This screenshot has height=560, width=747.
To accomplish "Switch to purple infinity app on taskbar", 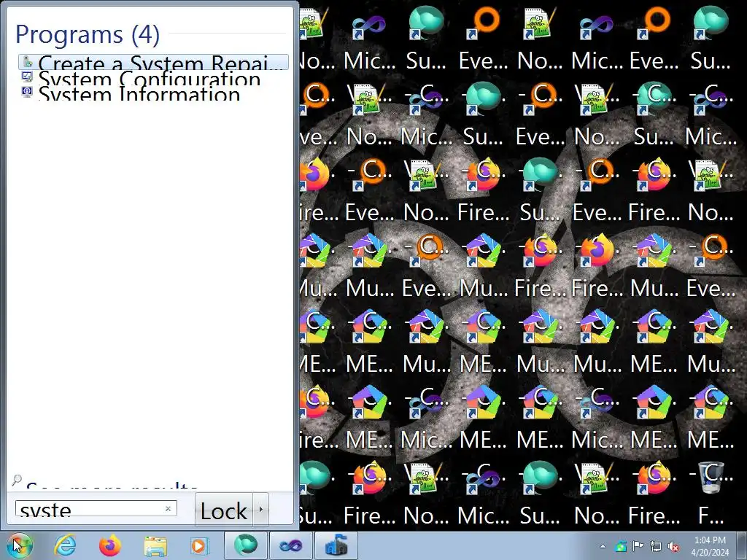I will [x=290, y=545].
